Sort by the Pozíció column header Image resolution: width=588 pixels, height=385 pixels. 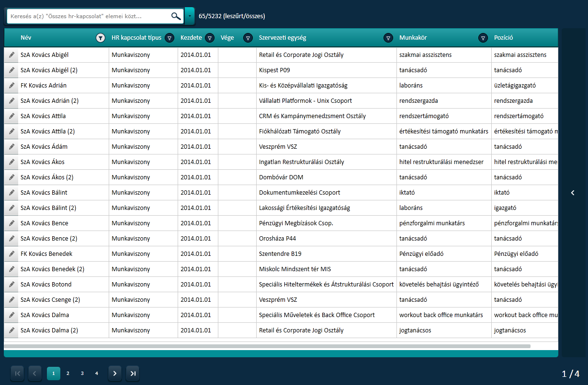tap(504, 38)
